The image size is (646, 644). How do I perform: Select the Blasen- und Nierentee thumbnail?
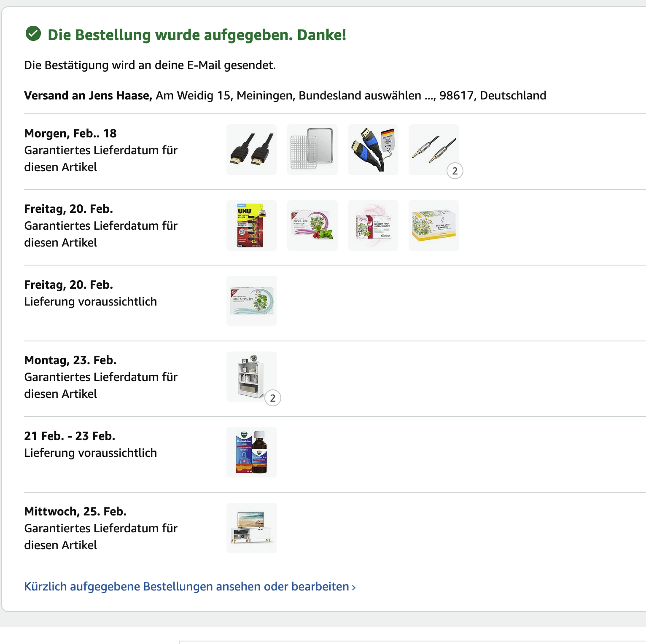coord(312,225)
